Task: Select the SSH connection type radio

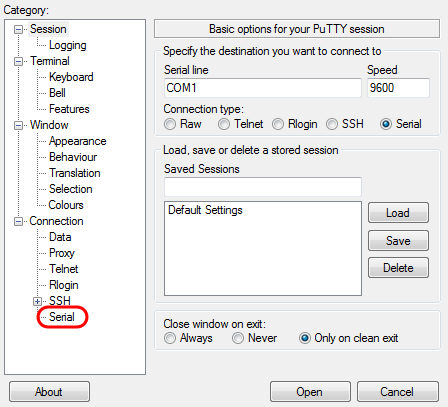Action: pos(332,124)
